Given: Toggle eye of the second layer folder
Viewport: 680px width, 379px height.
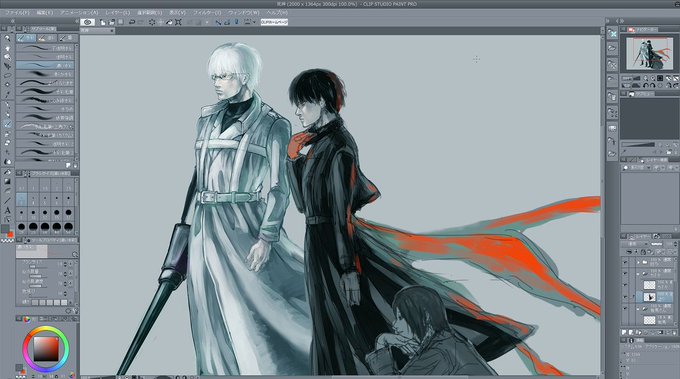Looking at the screenshot, I should 625,273.
